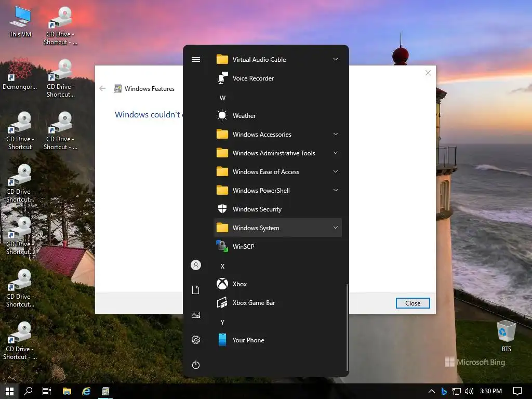Expand Virtual Audio Cable folder
The height and width of the screenshot is (399, 532).
click(278, 59)
